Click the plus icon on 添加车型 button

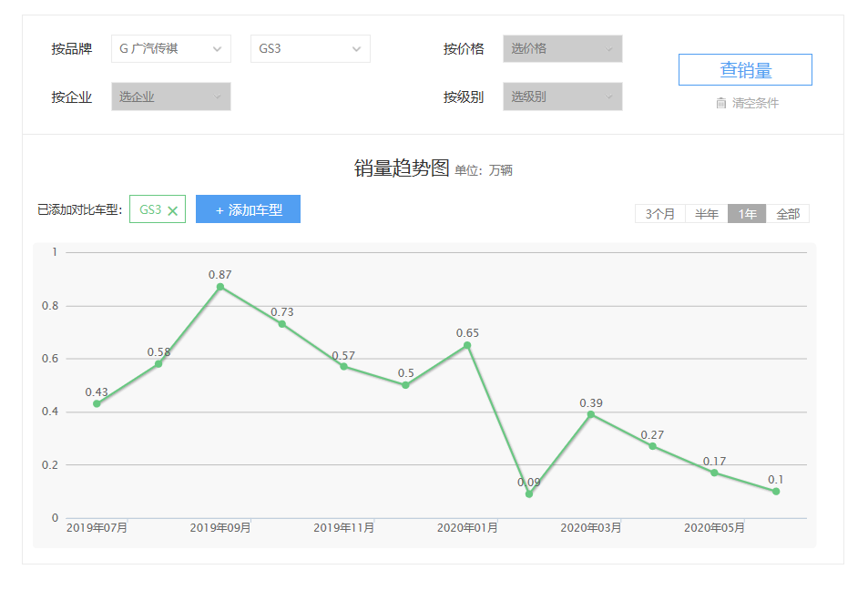pos(220,209)
